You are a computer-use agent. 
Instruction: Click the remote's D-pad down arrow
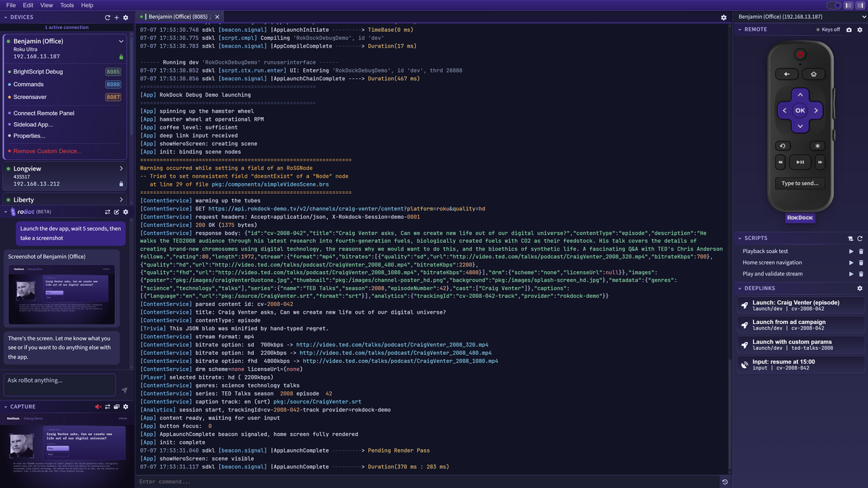click(x=800, y=127)
